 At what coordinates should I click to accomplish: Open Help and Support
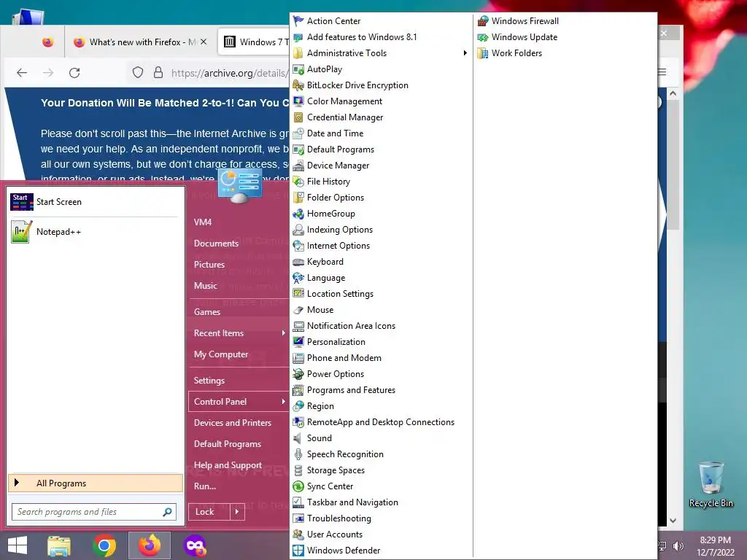228,465
